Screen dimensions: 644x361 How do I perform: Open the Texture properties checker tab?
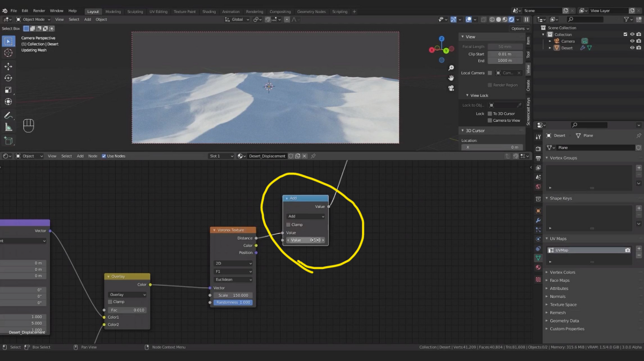pos(538,279)
